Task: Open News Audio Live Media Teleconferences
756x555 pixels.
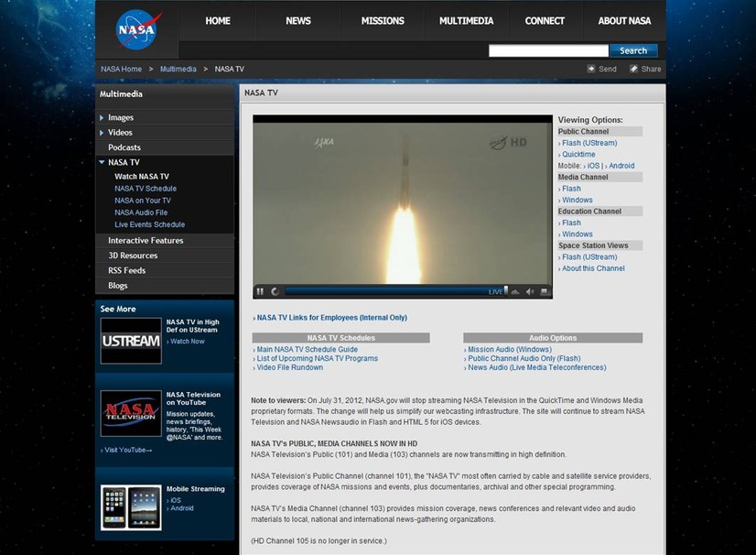Action: [x=536, y=368]
